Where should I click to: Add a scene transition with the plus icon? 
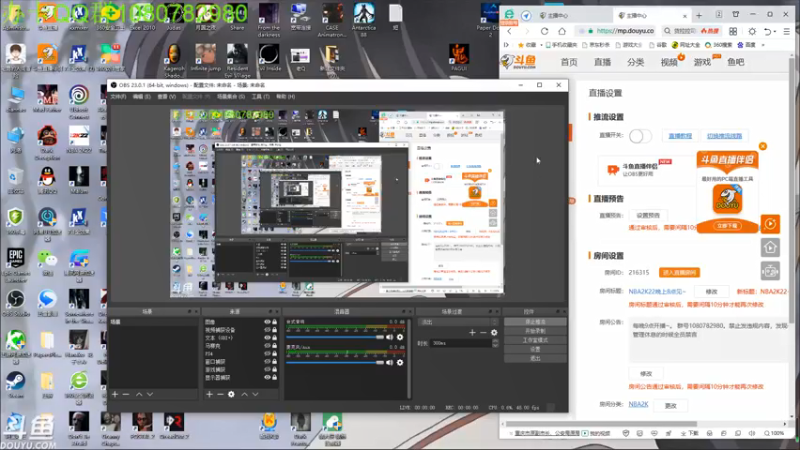click(x=472, y=333)
